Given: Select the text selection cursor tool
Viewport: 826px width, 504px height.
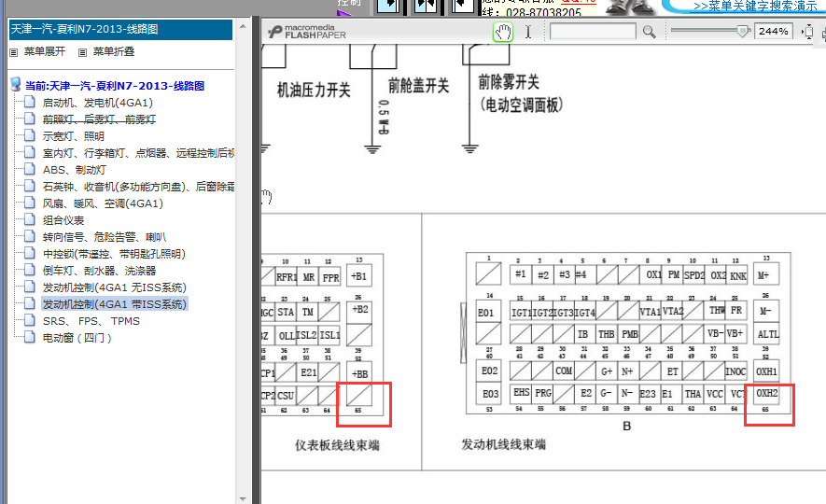Looking at the screenshot, I should click(x=528, y=32).
